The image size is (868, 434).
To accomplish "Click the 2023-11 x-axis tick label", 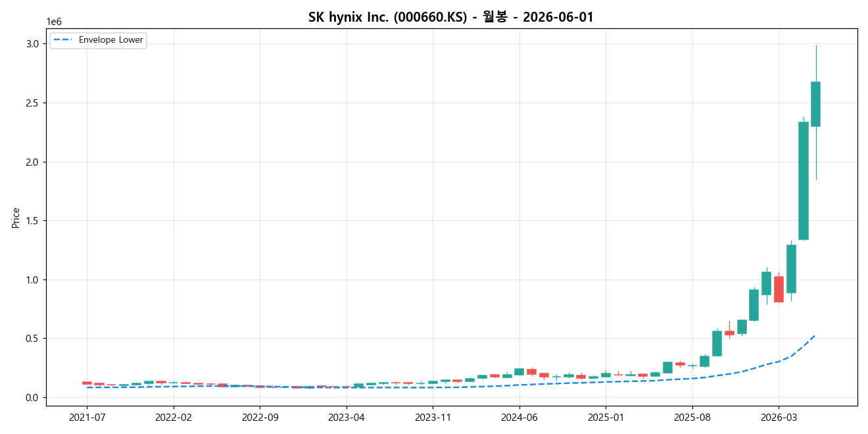I will tap(433, 417).
